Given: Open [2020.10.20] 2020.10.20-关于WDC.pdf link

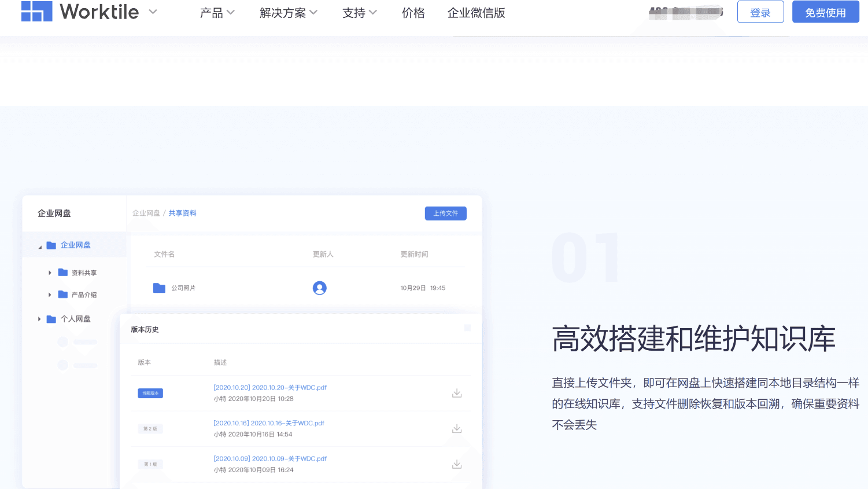Looking at the screenshot, I should click(x=270, y=388).
